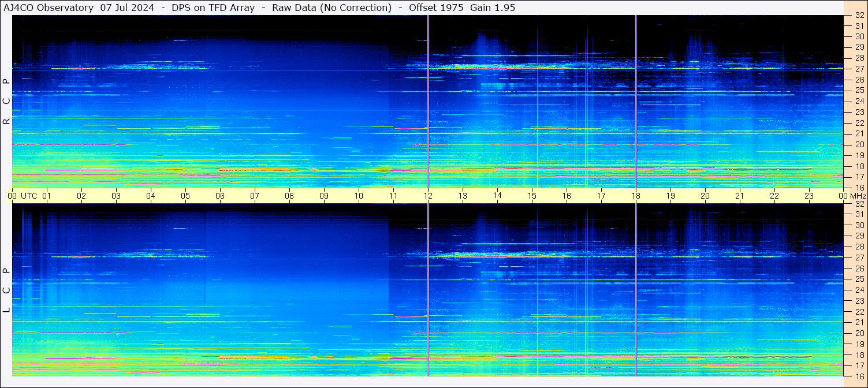The width and height of the screenshot is (868, 388).
Task: Click the 23 hour label on time axis
Action: point(809,196)
